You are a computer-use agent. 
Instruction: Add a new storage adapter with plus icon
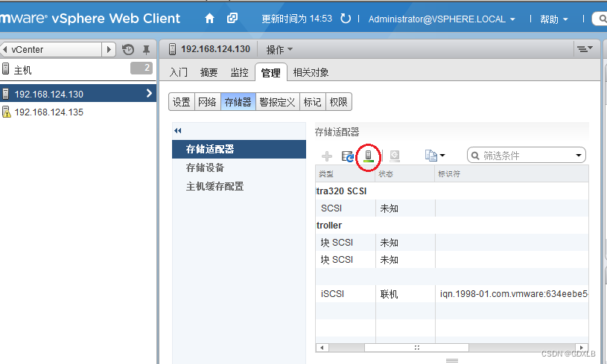click(x=327, y=156)
